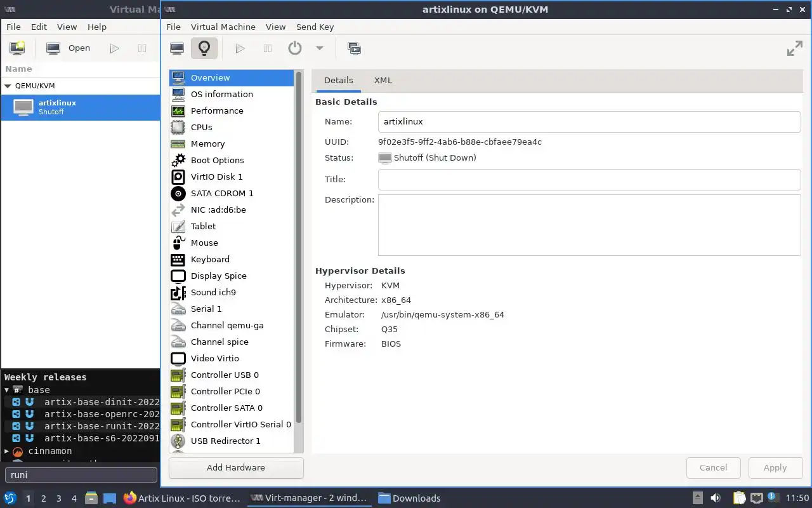The width and height of the screenshot is (812, 508).
Task: Start the VM with the play icon
Action: pyautogui.click(x=240, y=48)
